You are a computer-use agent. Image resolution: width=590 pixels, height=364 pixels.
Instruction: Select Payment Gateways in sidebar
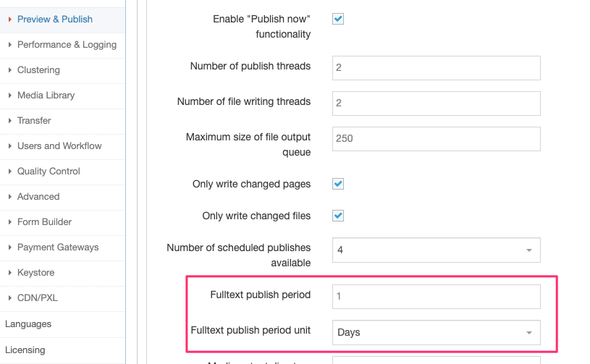(58, 247)
